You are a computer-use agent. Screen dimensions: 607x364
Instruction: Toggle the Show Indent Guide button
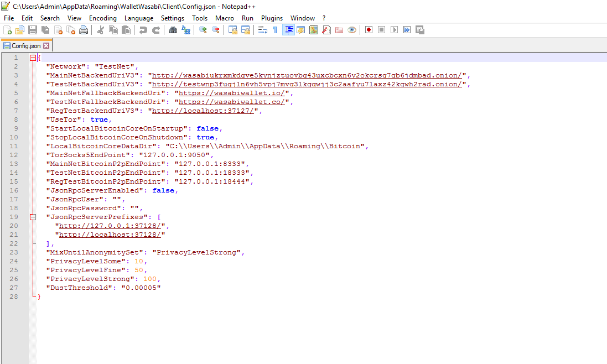[288, 30]
